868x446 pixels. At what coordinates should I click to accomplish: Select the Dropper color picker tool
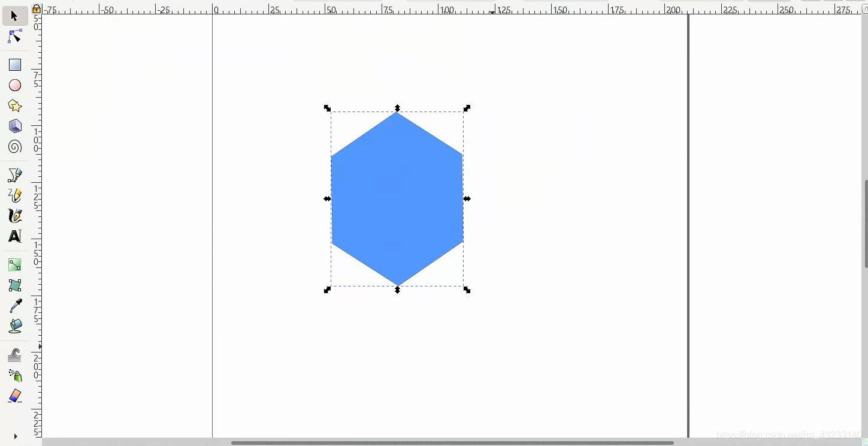[14, 306]
